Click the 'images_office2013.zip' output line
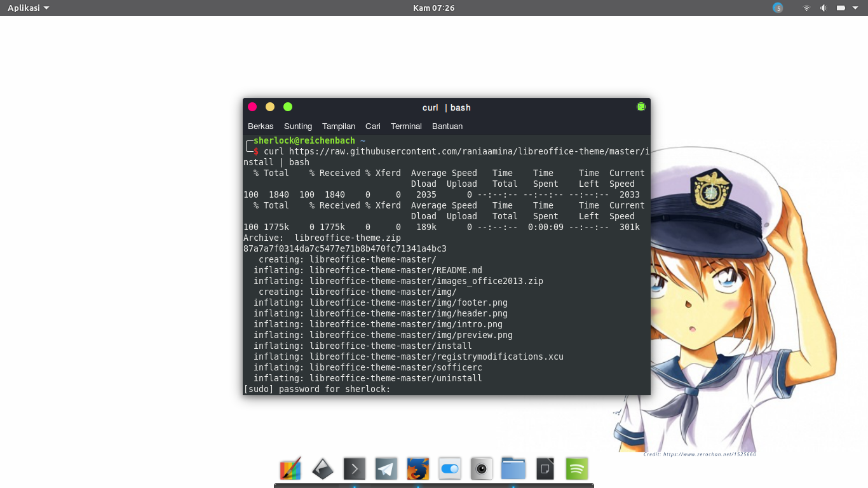The height and width of the screenshot is (488, 868). (398, 281)
